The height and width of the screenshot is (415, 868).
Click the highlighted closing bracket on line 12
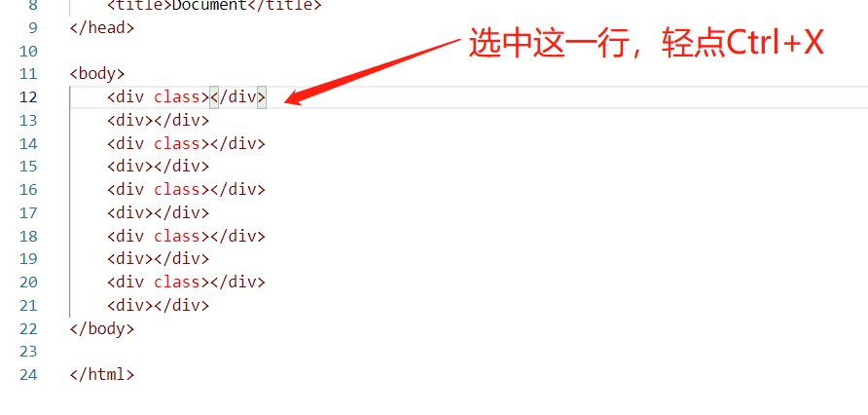point(262,97)
